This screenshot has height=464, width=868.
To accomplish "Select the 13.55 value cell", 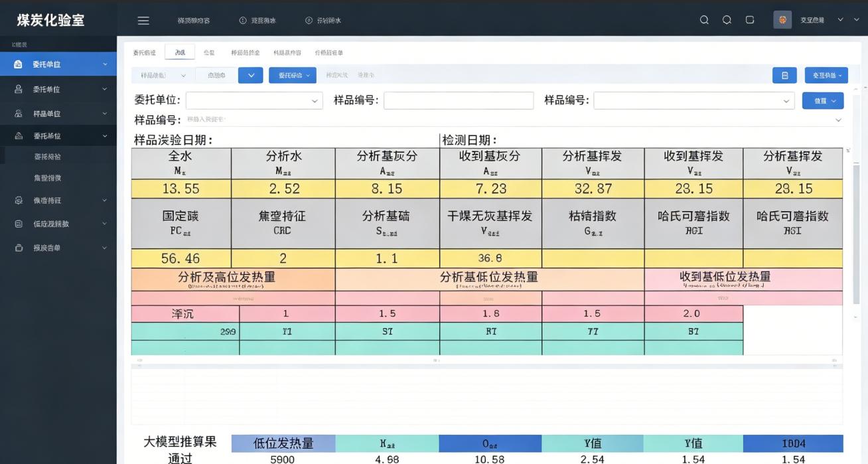I will tap(181, 189).
